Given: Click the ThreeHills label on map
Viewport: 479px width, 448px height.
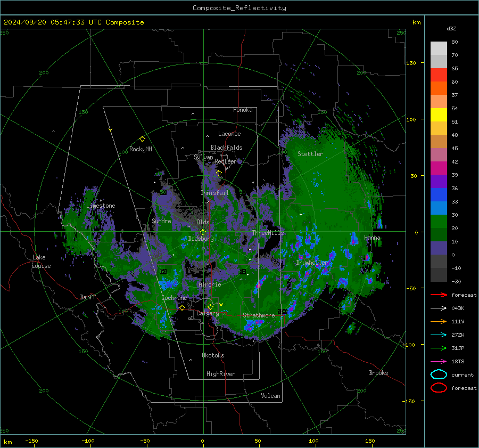Looking at the screenshot, I should point(268,233).
